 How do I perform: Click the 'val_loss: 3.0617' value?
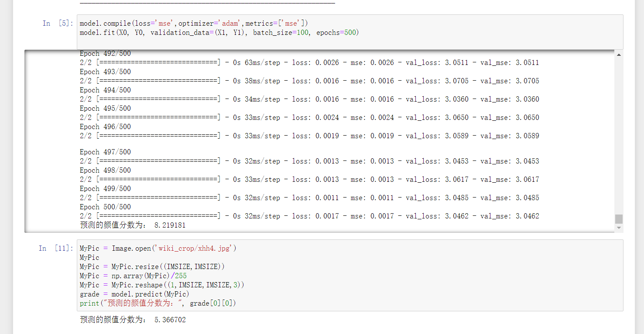437,180
